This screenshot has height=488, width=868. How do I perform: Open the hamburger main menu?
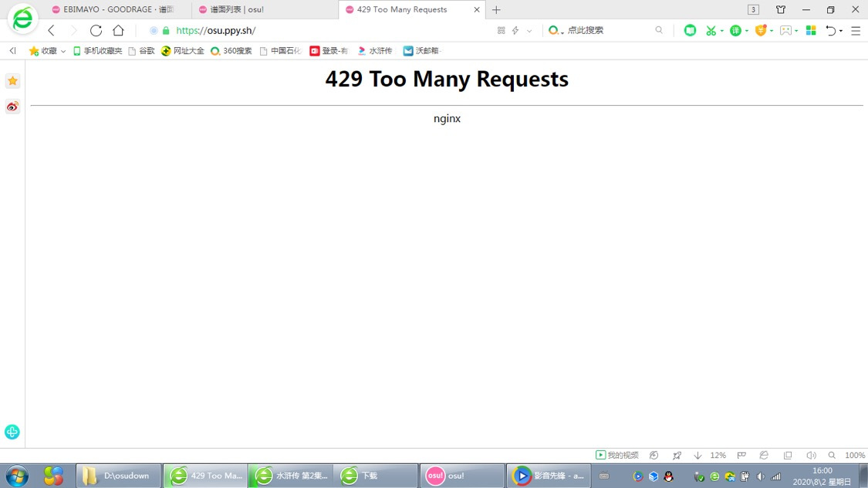[856, 31]
